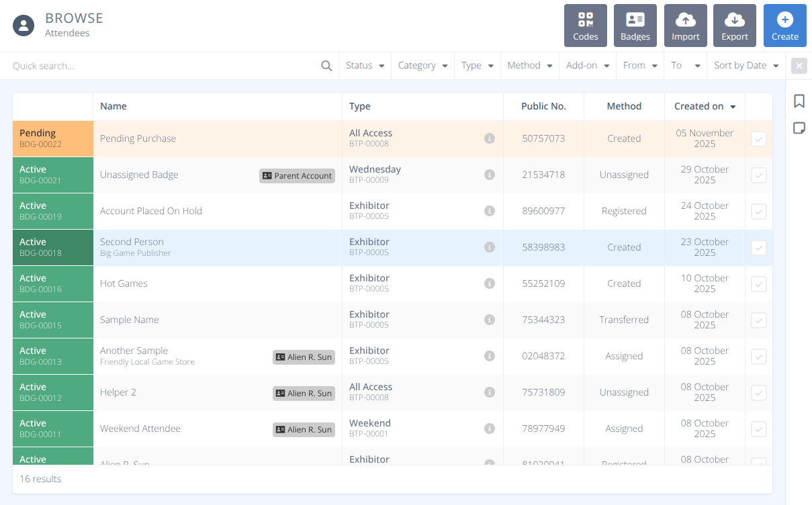Click the Name column header
The height and width of the screenshot is (505, 812).
coord(114,106)
